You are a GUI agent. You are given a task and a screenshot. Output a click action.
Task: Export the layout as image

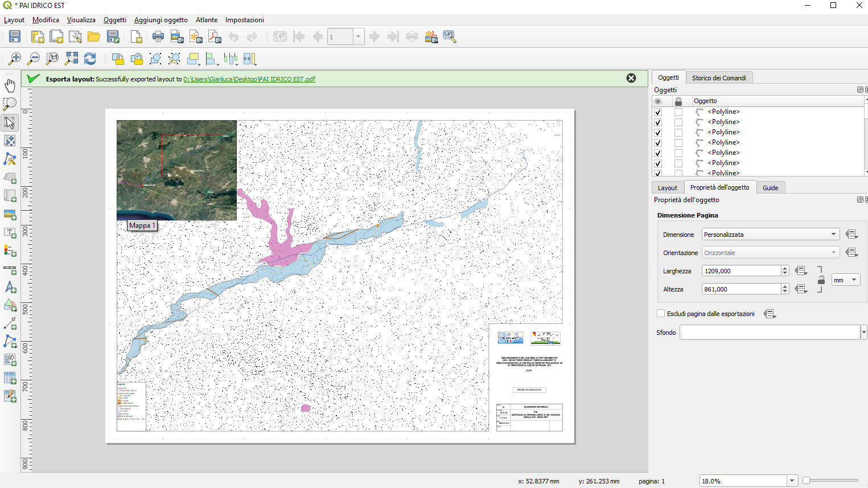(x=176, y=36)
